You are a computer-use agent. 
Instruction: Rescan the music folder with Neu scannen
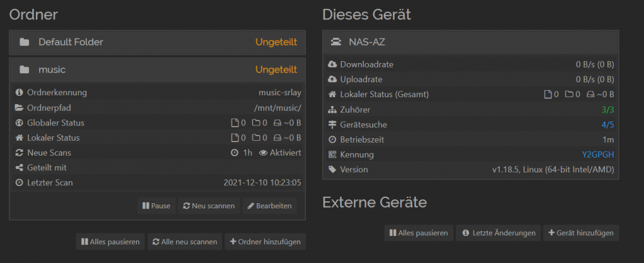click(x=209, y=206)
